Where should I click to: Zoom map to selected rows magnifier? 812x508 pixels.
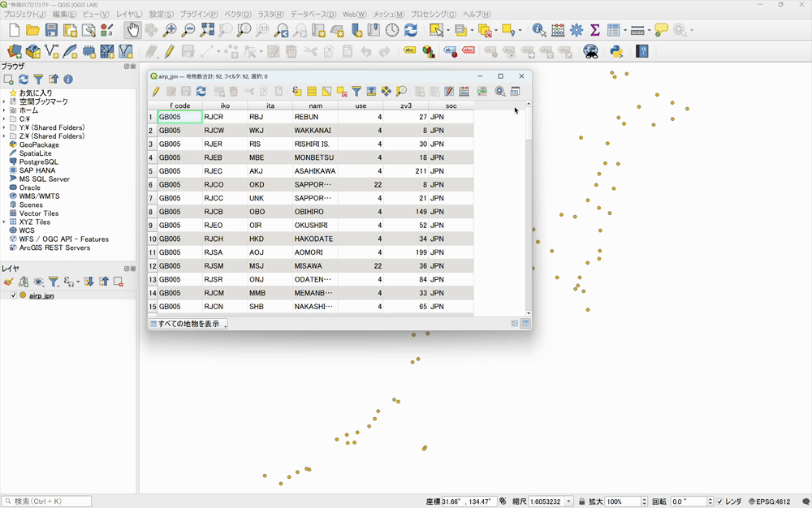[x=401, y=92]
